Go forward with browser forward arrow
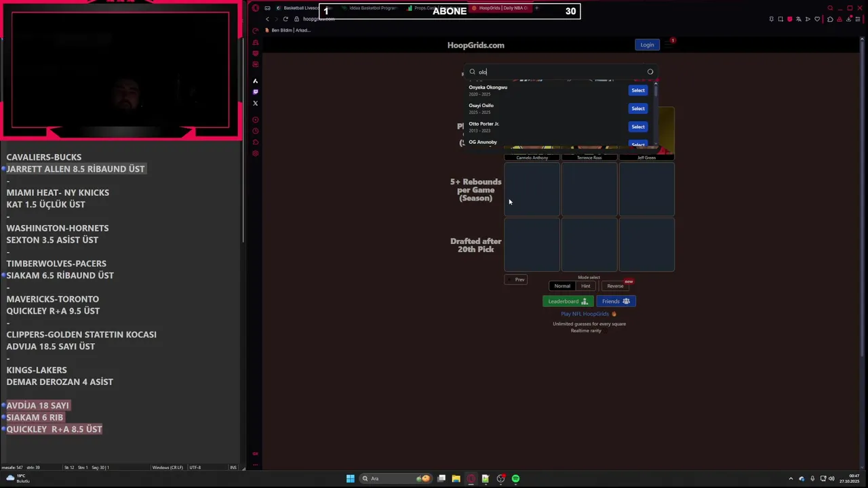This screenshot has height=488, width=868. pyautogui.click(x=276, y=19)
